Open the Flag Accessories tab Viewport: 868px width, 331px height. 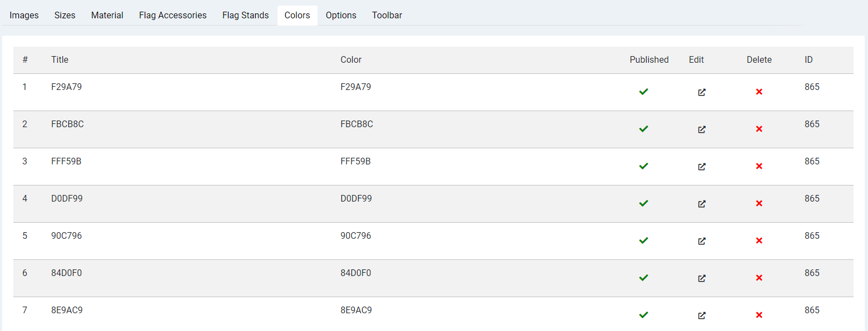pos(173,16)
